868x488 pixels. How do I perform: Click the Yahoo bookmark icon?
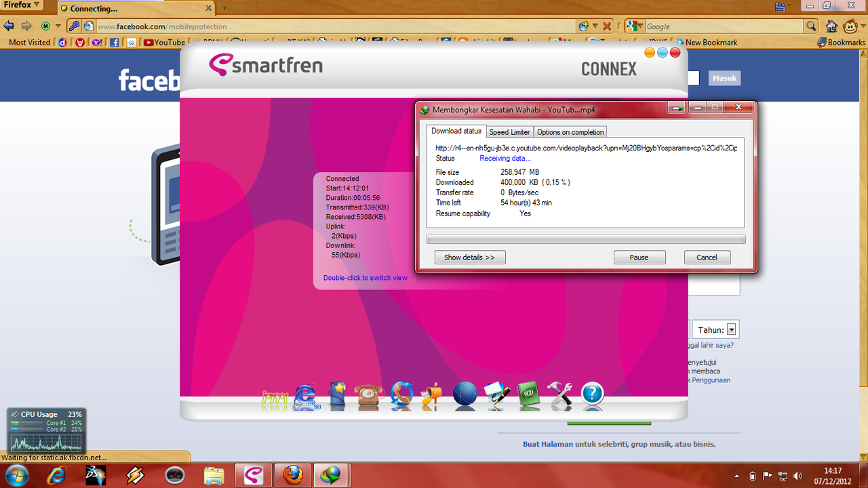coord(97,42)
